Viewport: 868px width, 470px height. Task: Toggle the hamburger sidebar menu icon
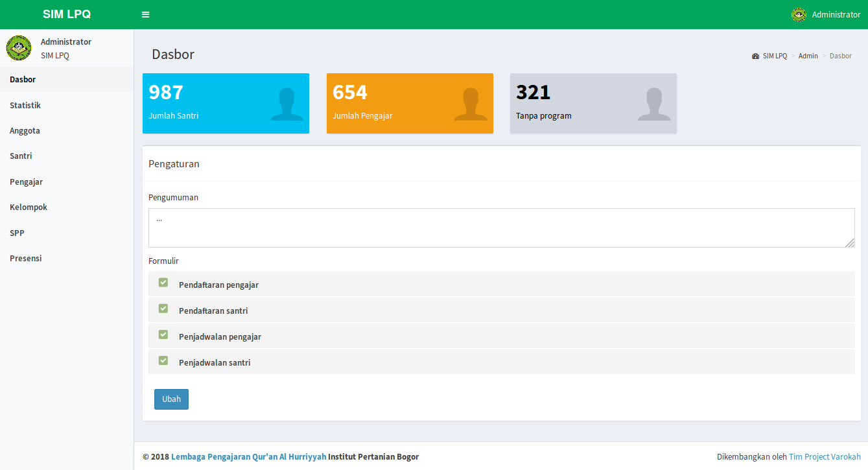point(146,14)
